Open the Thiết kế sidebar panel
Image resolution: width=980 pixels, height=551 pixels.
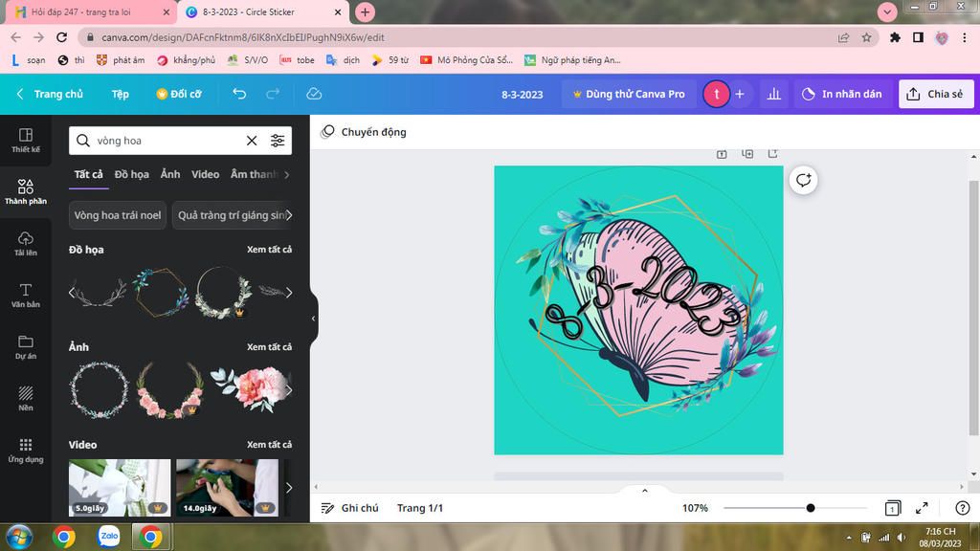click(x=26, y=141)
